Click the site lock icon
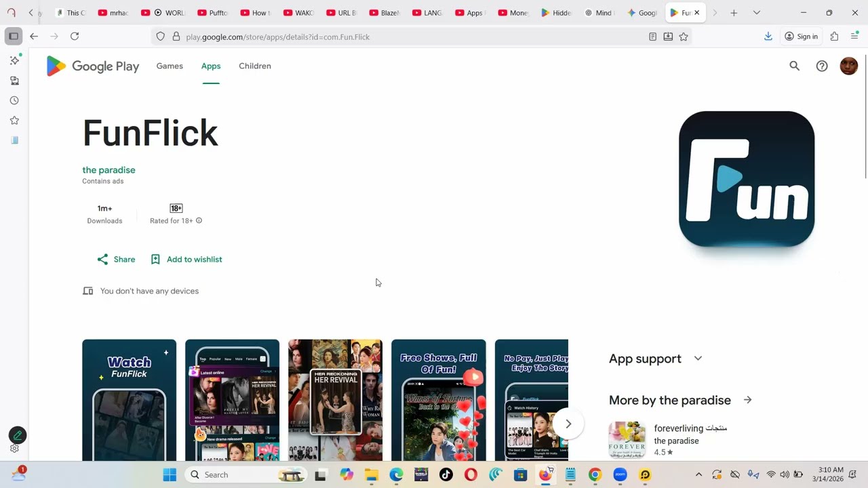Viewport: 868px width, 488px height. tap(176, 37)
